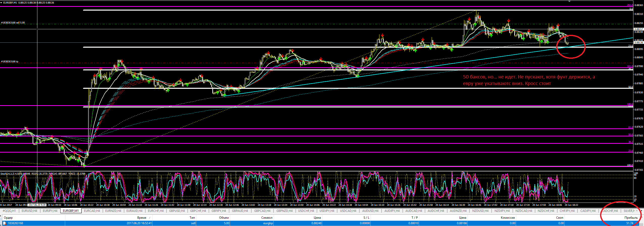Open the USDCAD,H4 chart tab
The height and width of the screenshot is (226, 644).
[348, 211]
